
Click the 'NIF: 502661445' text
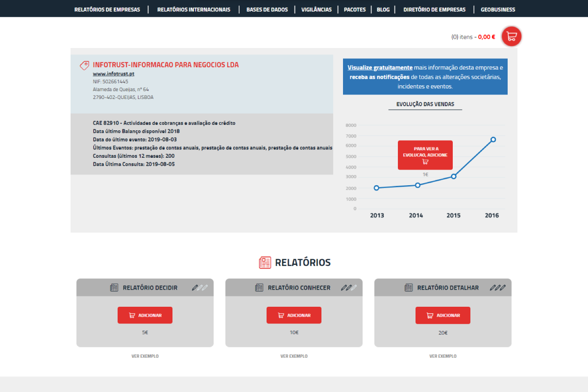(x=110, y=81)
